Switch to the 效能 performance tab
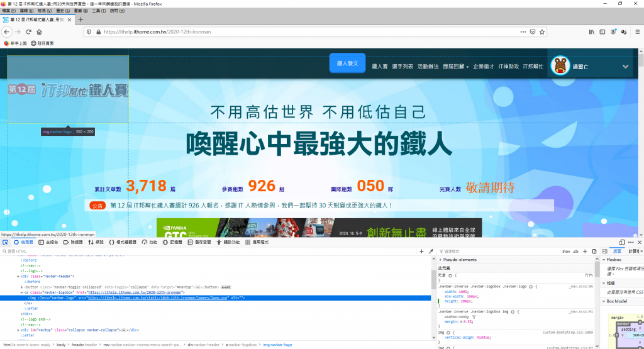 150,242
